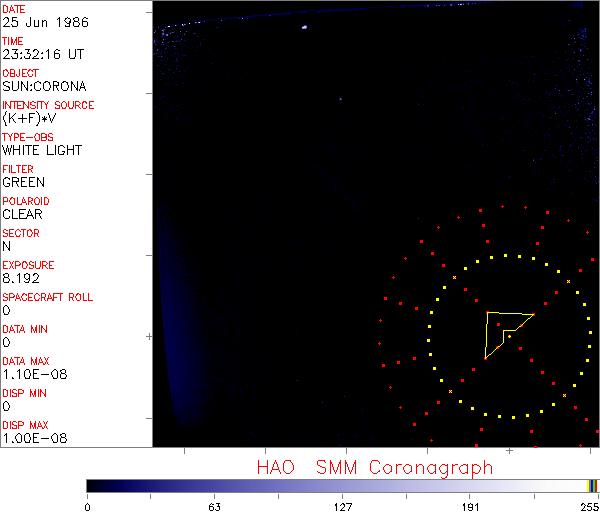Select the WHITE LIGHT observation type value

[42, 150]
